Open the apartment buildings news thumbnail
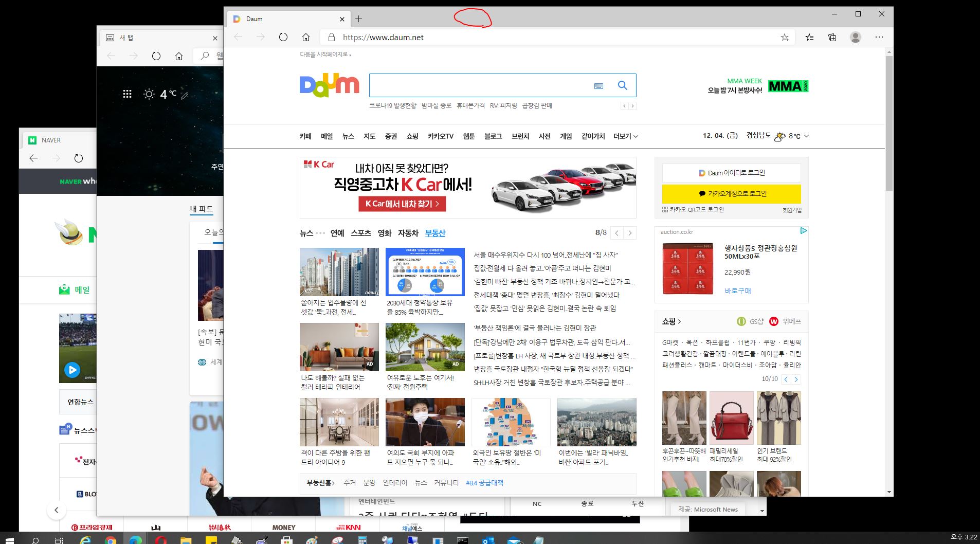 pyautogui.click(x=339, y=272)
